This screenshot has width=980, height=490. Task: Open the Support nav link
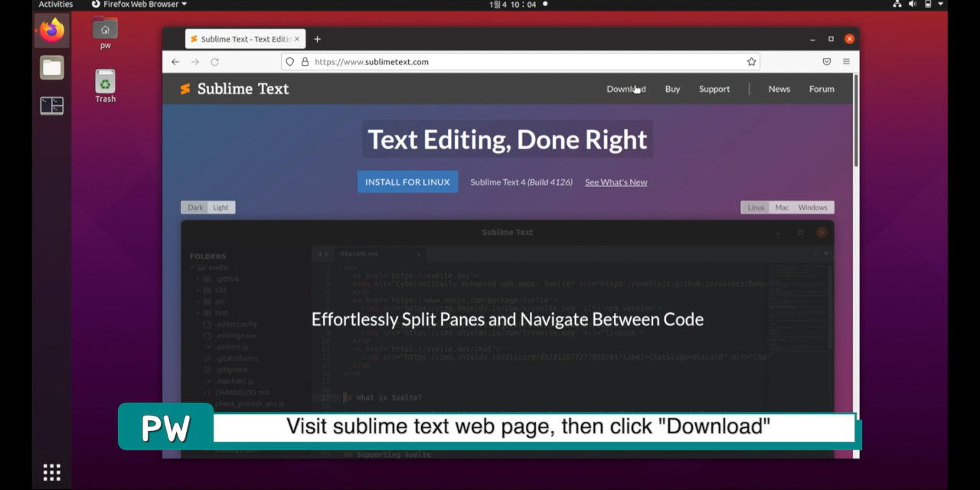[714, 89]
